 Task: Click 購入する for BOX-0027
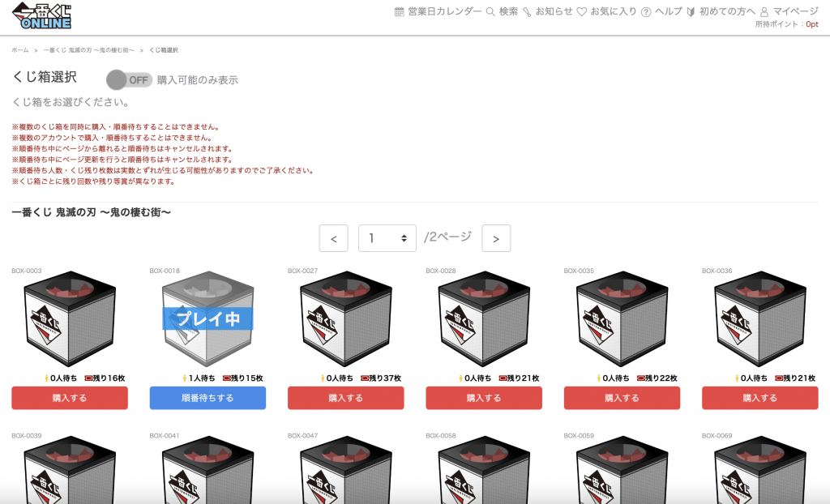(346, 398)
